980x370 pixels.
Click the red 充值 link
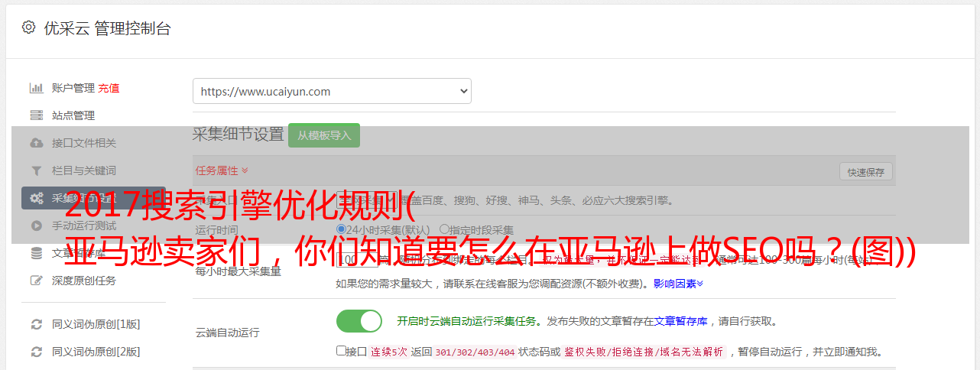[x=109, y=88]
